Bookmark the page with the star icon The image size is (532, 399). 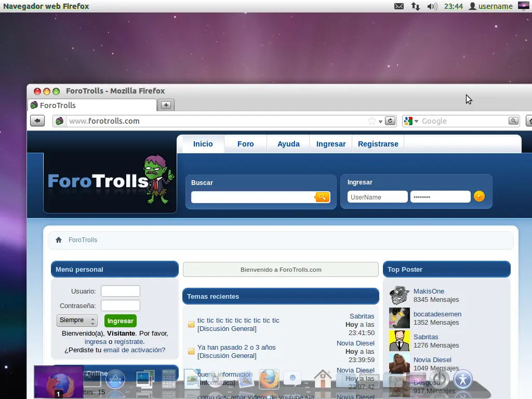coord(372,121)
